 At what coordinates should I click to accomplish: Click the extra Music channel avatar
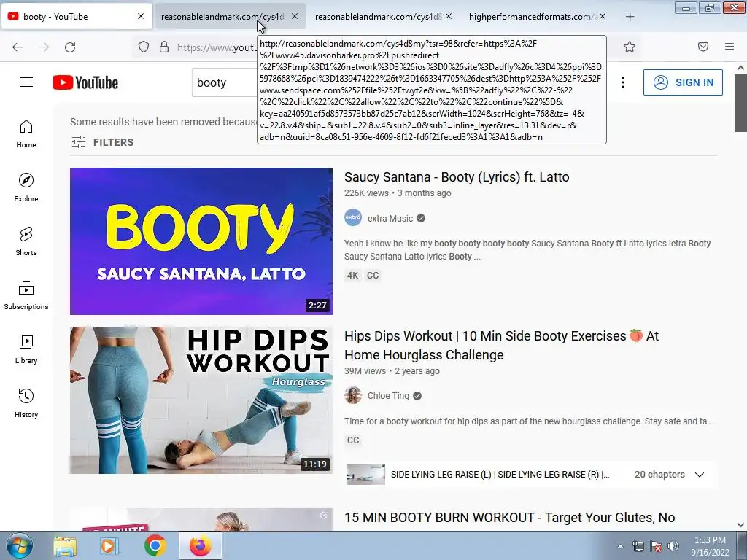point(353,217)
